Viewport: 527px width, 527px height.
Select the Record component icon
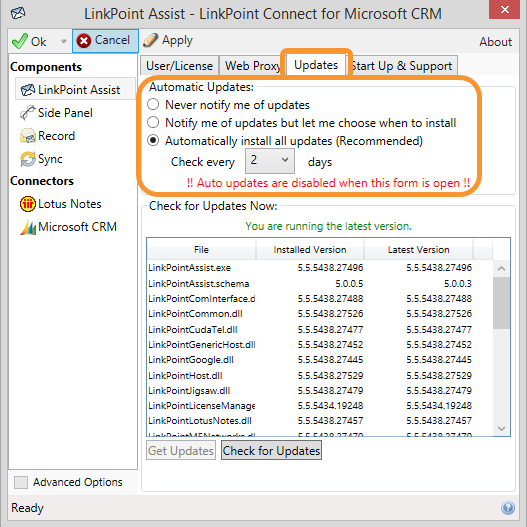pyautogui.click(x=28, y=136)
